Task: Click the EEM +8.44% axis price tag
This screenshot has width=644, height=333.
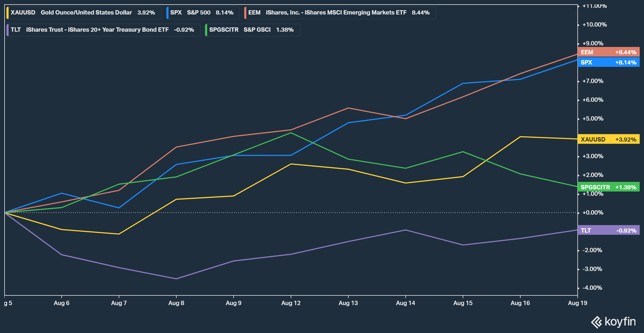Action: click(x=608, y=52)
